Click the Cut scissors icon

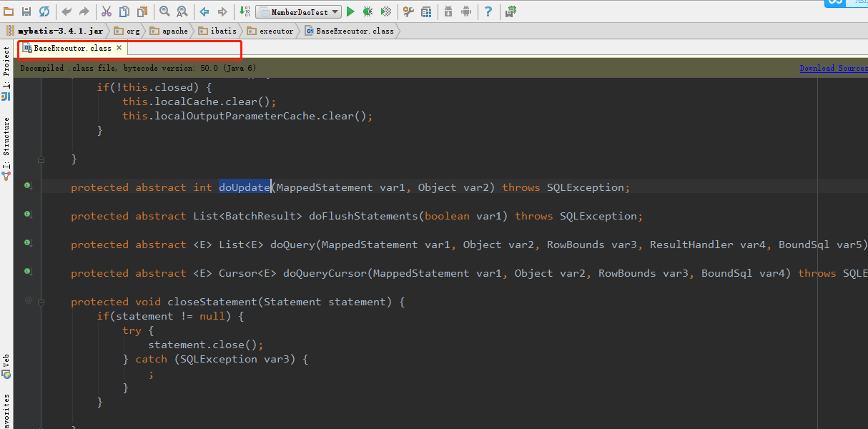[x=107, y=11]
